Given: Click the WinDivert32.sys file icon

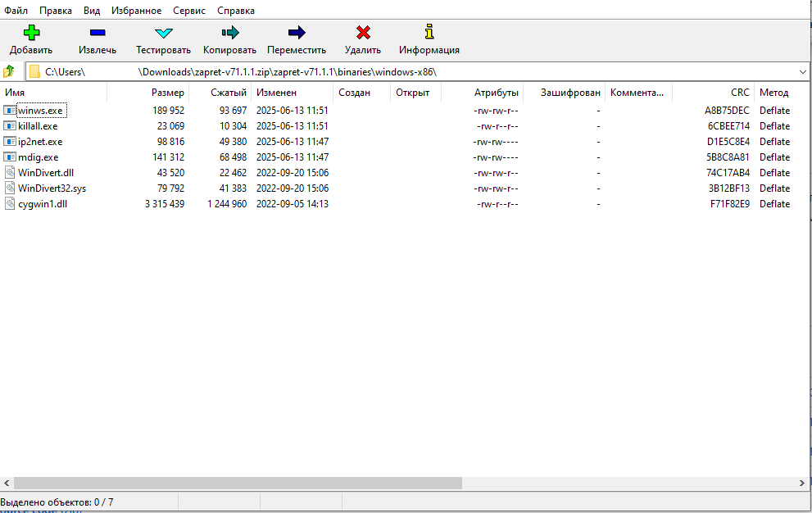Looking at the screenshot, I should click(9, 188).
